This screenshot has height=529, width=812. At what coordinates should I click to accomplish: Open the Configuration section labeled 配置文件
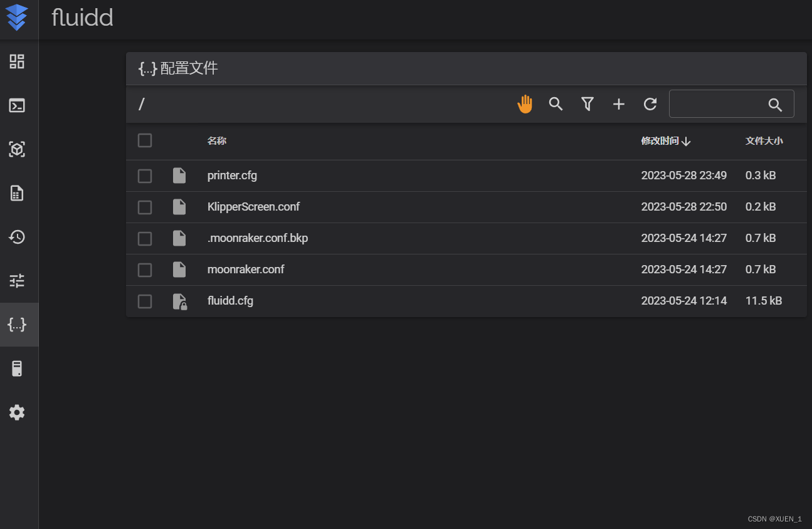coord(177,68)
